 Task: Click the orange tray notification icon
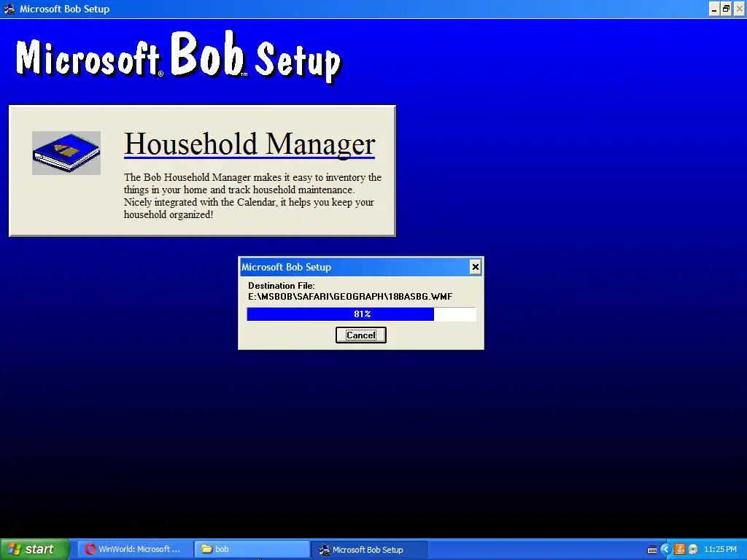pos(679,549)
